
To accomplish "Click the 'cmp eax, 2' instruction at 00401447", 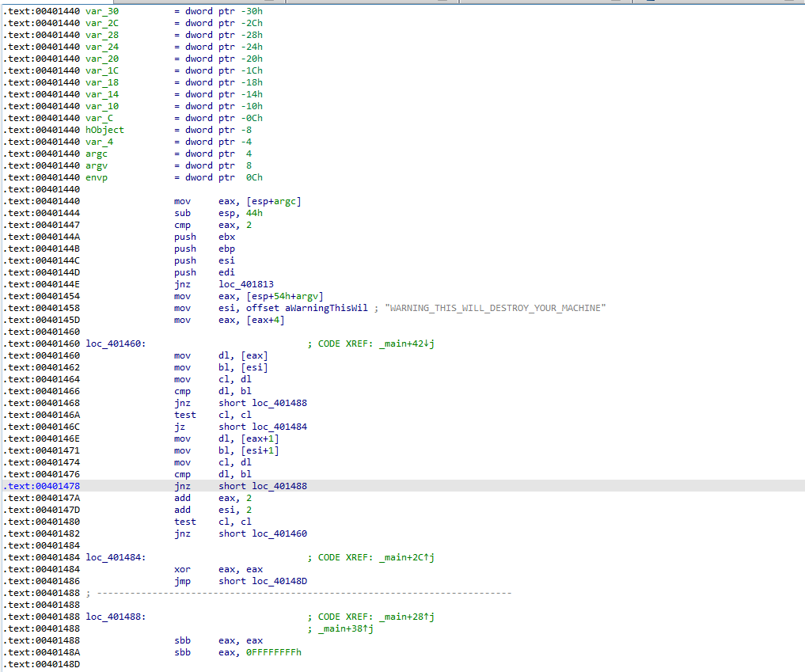I will (x=213, y=225).
